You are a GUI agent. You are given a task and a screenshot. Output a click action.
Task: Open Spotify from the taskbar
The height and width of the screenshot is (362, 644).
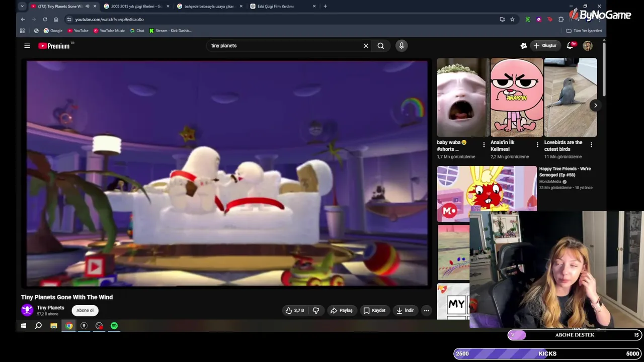coord(114,326)
